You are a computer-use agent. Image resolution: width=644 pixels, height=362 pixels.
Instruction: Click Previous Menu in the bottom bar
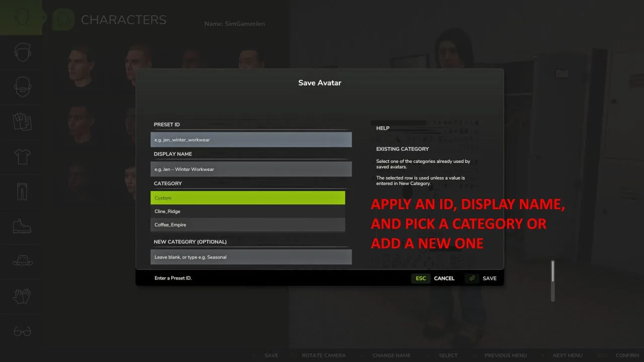click(x=506, y=355)
